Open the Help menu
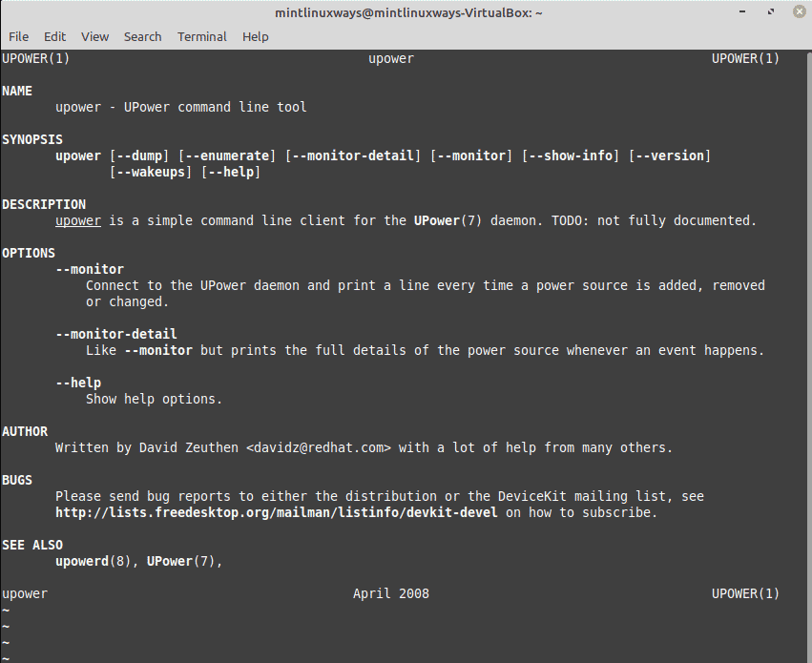 coord(256,37)
